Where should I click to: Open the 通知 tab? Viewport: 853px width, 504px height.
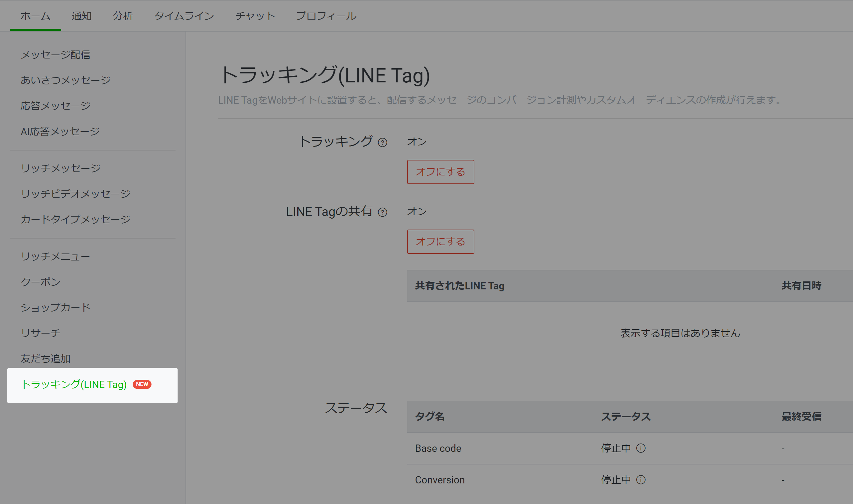tap(81, 16)
